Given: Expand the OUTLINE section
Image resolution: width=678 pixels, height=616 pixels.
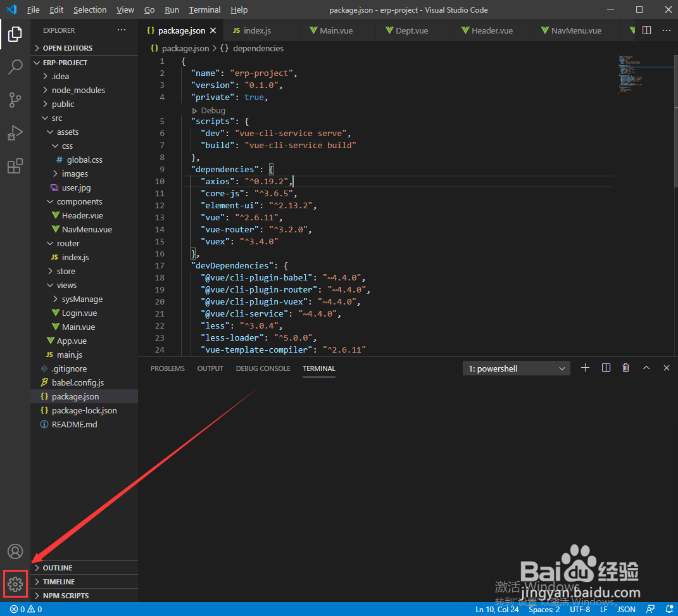Looking at the screenshot, I should click(x=84, y=568).
